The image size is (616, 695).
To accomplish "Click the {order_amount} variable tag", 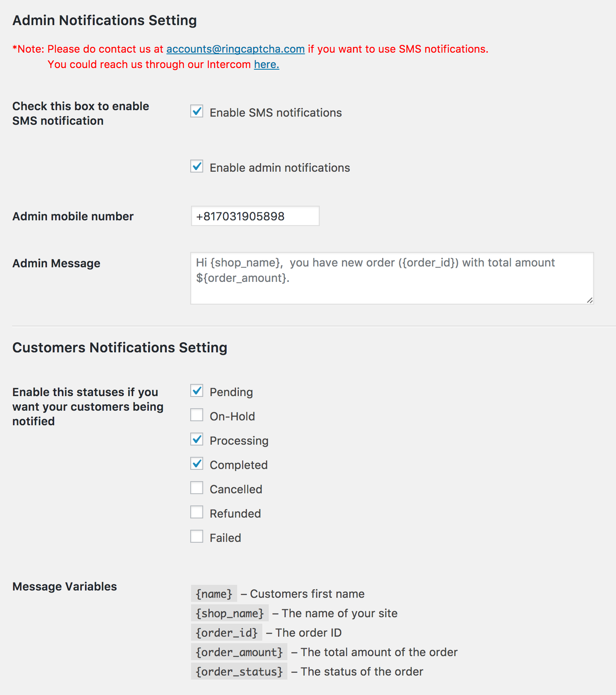I will (239, 652).
